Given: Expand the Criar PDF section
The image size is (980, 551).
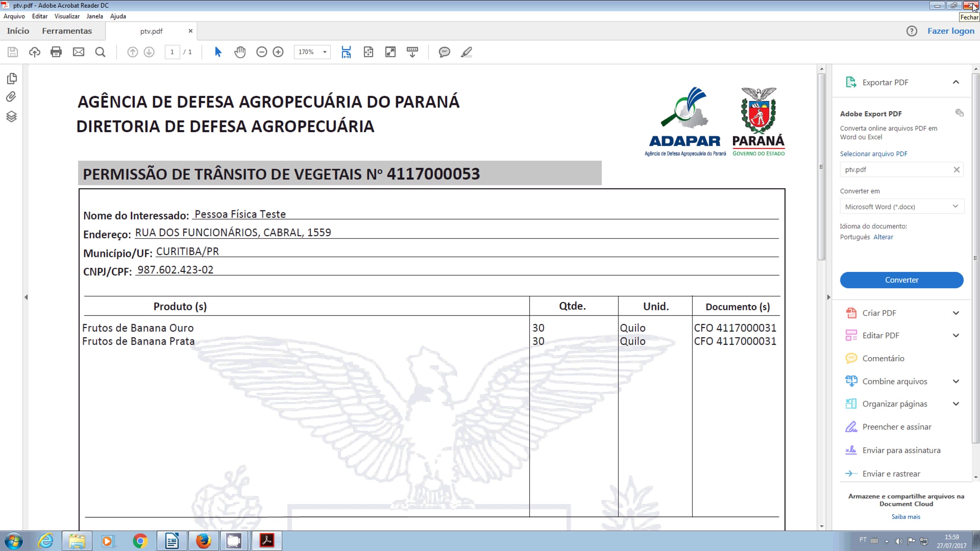Looking at the screenshot, I should click(955, 313).
